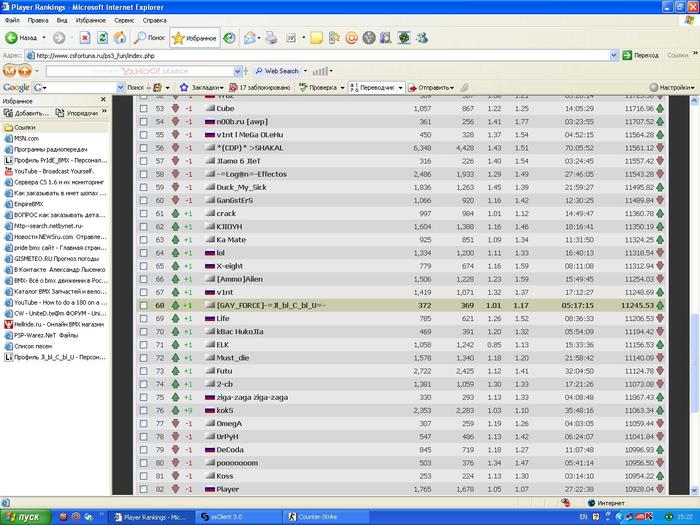Click the yellow note toolbar icon

[x=316, y=38]
